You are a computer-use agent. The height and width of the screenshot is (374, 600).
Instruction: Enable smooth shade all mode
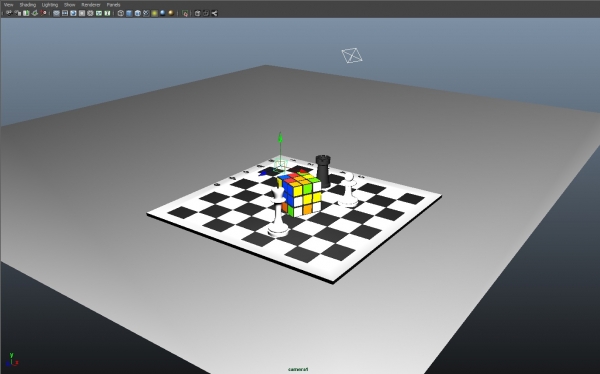pos(129,13)
